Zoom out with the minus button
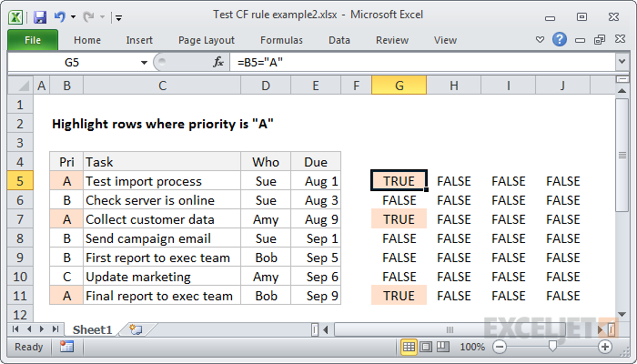 pos(500,347)
